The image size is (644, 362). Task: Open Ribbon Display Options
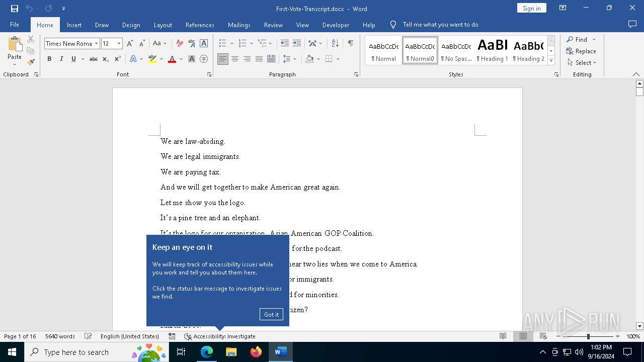click(562, 8)
